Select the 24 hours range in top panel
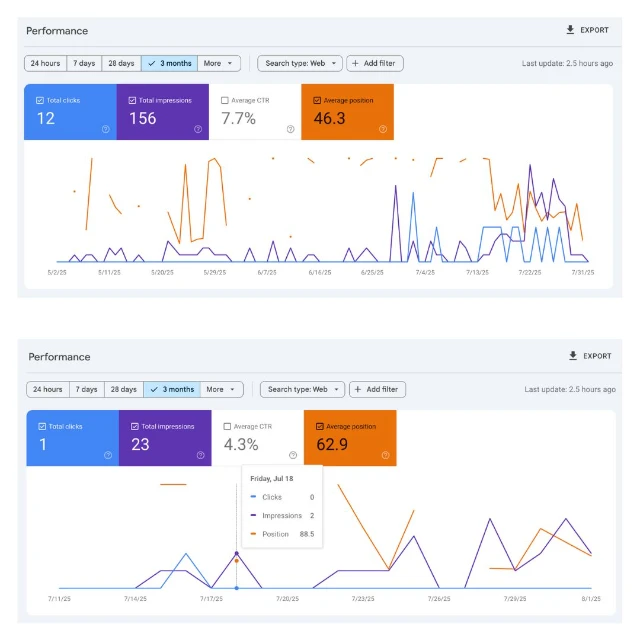The image size is (640, 640). tap(45, 63)
